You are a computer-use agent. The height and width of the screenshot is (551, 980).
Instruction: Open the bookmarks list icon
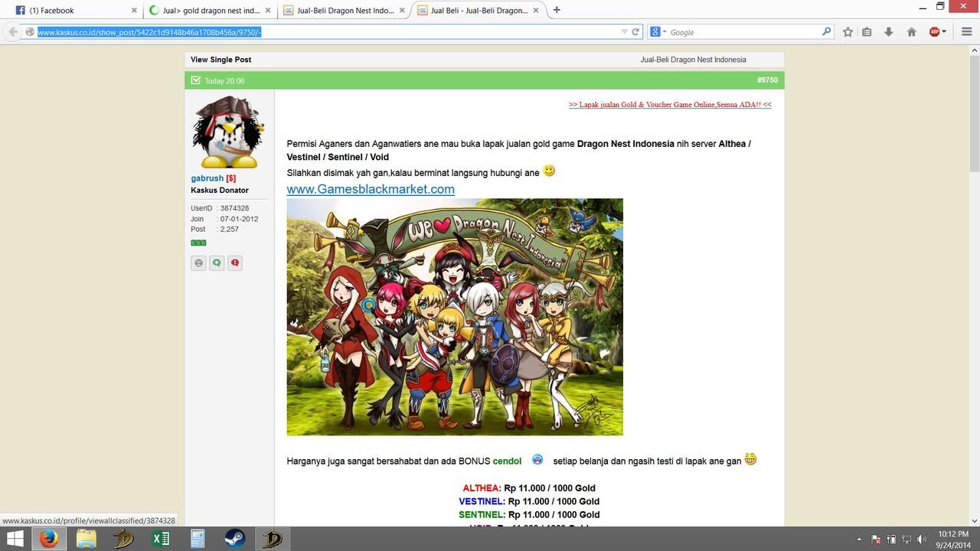tap(867, 32)
